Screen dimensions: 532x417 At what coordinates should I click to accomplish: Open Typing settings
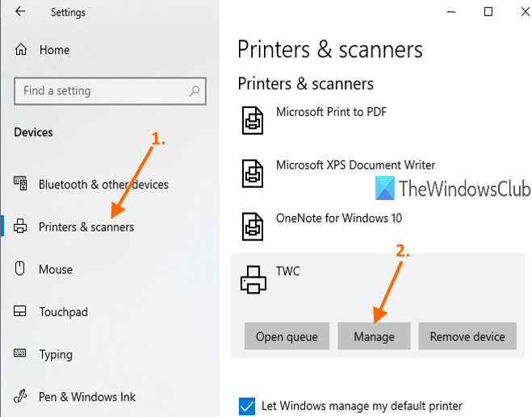(x=56, y=355)
